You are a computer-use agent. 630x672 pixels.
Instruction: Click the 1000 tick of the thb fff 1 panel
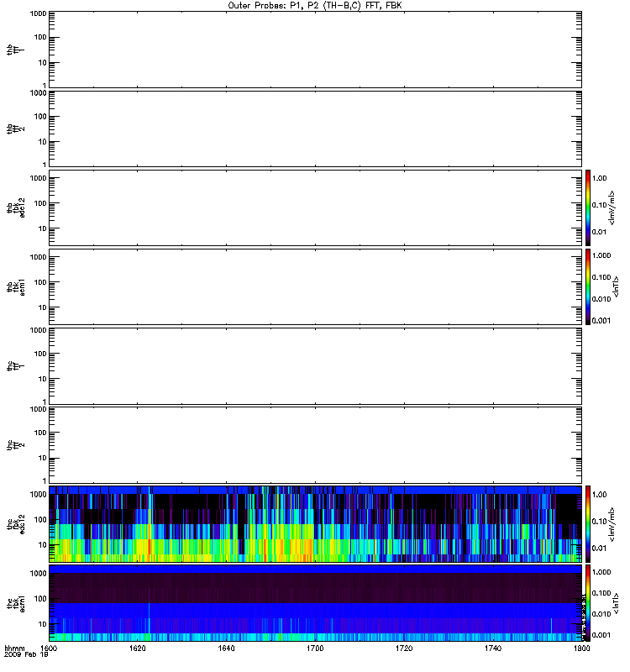pyautogui.click(x=38, y=13)
